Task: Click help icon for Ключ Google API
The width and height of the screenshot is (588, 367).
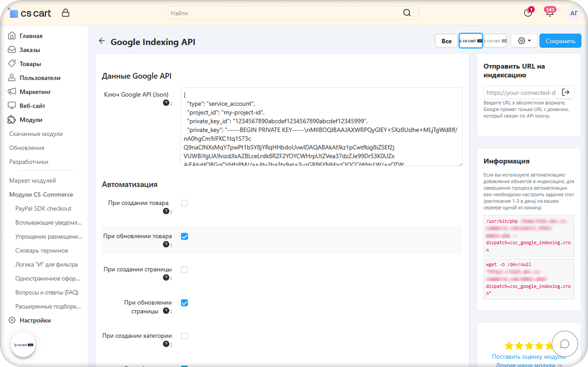Action: (x=166, y=103)
